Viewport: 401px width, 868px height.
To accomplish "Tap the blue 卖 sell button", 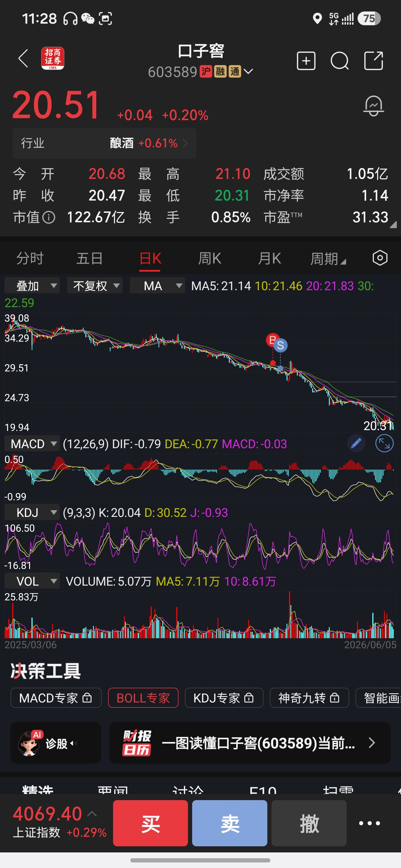I will tap(230, 823).
